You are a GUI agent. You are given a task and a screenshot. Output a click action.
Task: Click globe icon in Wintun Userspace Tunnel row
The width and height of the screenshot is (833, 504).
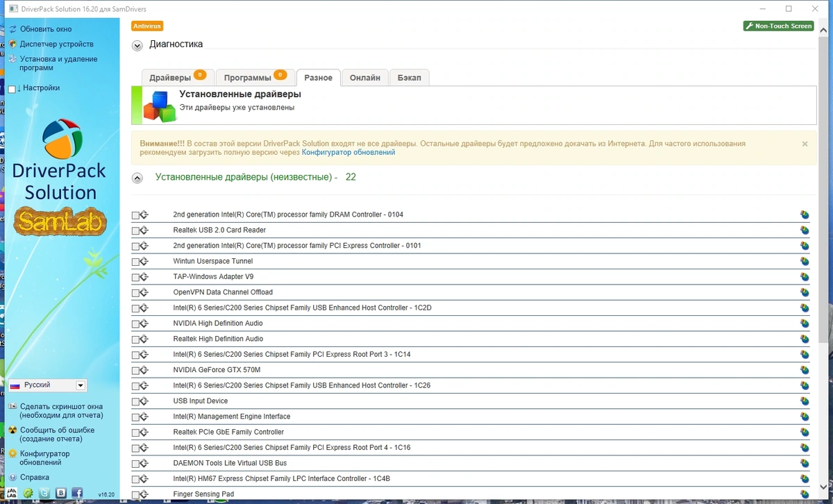point(805,262)
